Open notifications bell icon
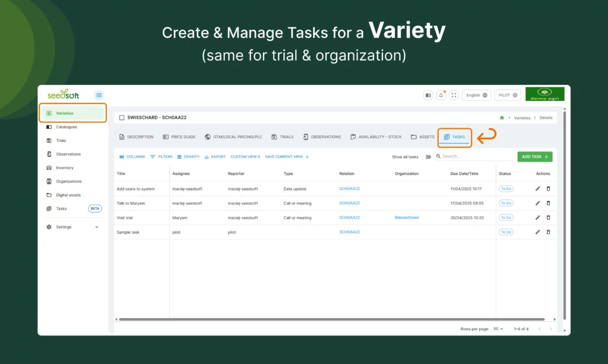This screenshot has width=608, height=364. pyautogui.click(x=441, y=96)
